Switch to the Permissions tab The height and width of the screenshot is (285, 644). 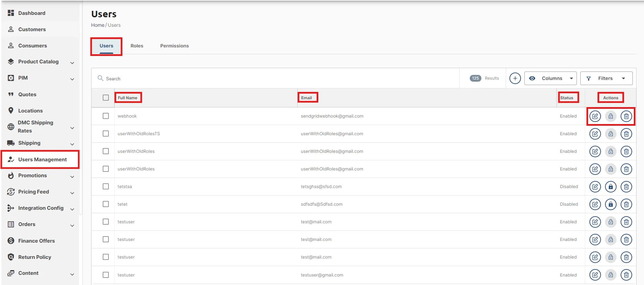click(x=175, y=46)
